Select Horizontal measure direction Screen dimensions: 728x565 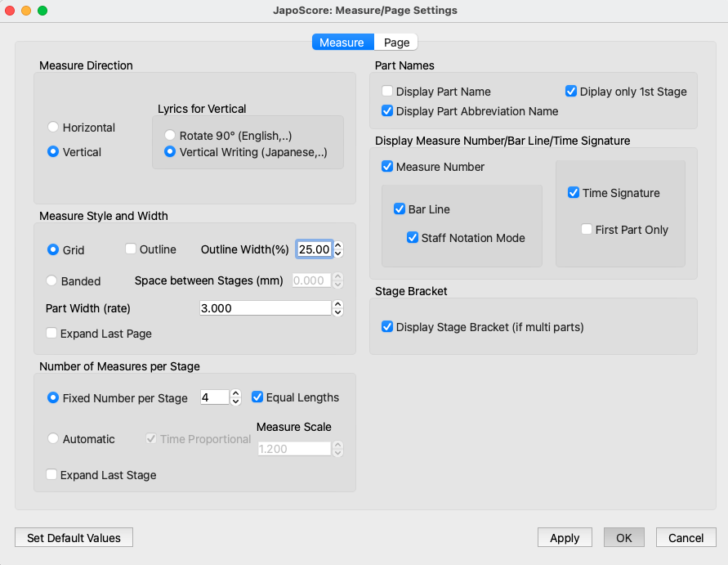(54, 128)
